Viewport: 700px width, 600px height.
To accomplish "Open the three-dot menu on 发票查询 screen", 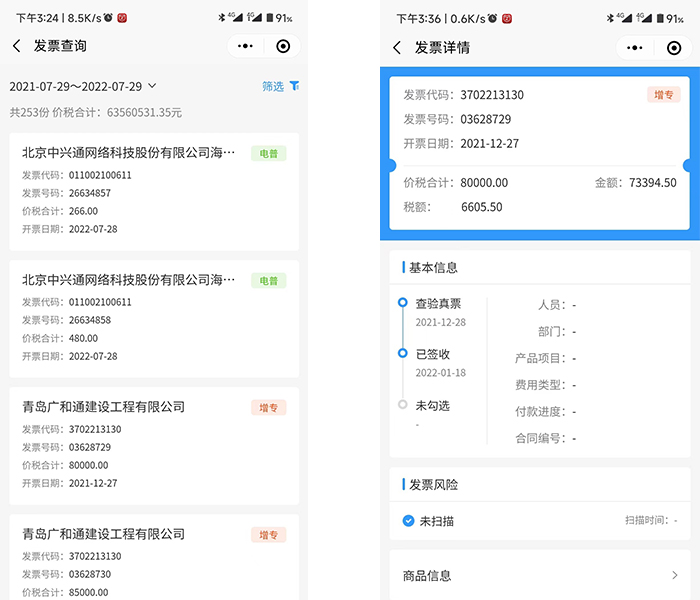I will click(x=245, y=46).
